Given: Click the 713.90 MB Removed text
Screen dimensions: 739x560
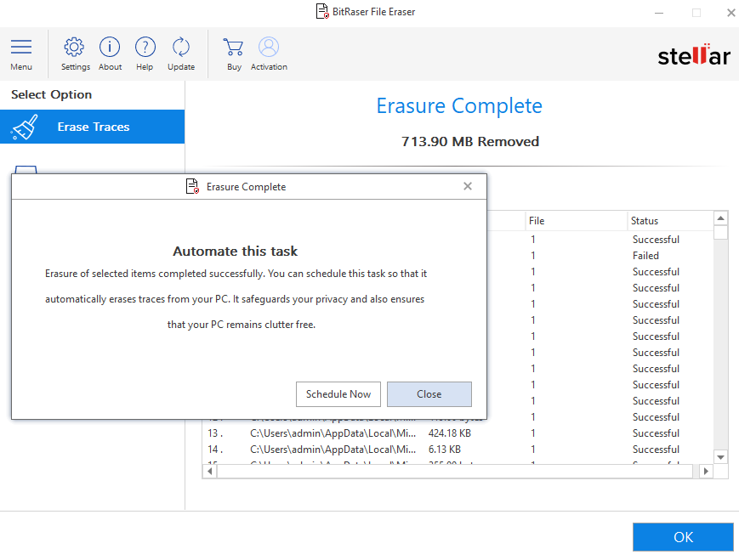Looking at the screenshot, I should [470, 142].
